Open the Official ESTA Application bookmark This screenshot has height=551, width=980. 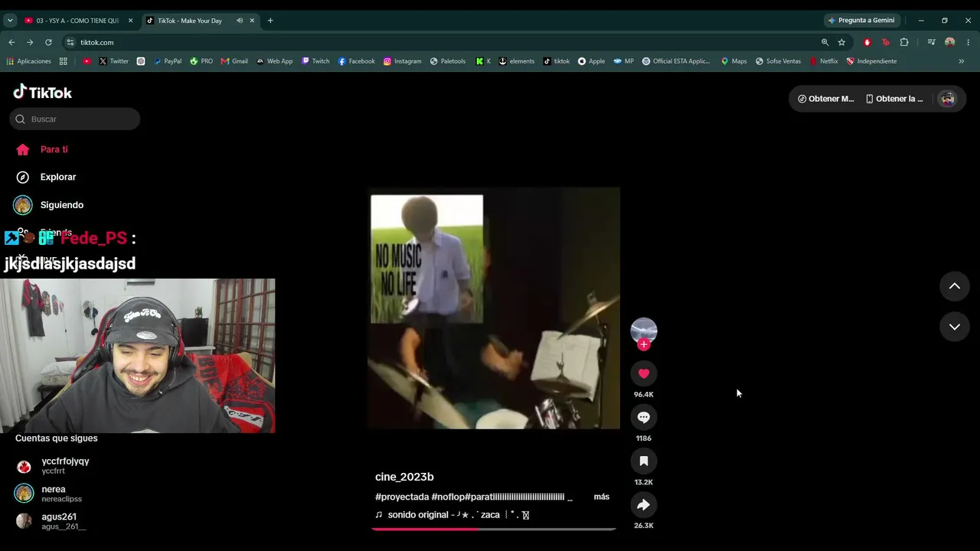tap(676, 61)
